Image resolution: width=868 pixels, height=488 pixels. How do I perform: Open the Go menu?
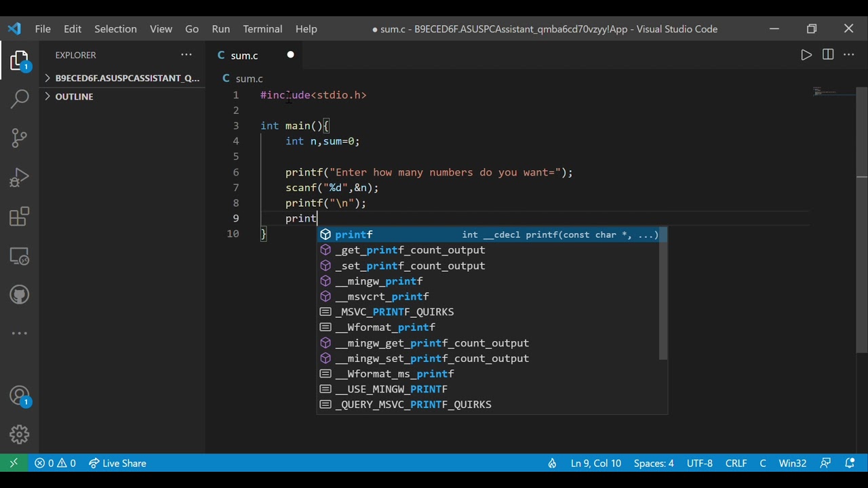coord(192,29)
